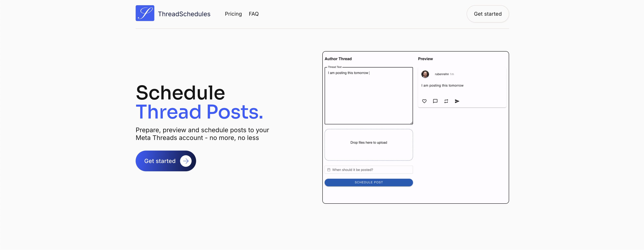Click the rubenrehn profile avatar
644x250 pixels.
click(425, 74)
